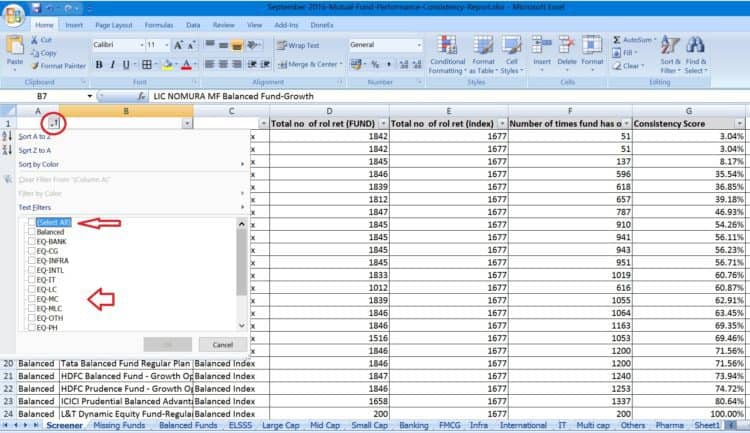
Task: Click the Office button logo
Action: tap(13, 15)
